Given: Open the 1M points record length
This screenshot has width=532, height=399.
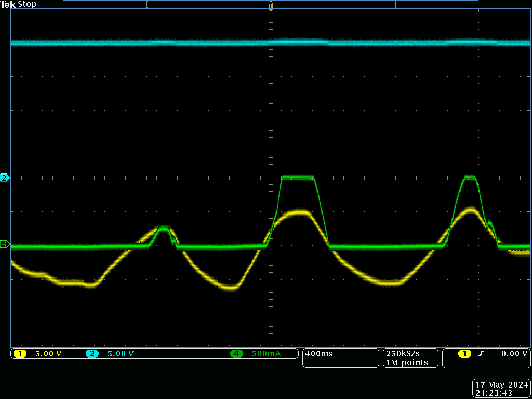Looking at the screenshot, I should pos(407,362).
